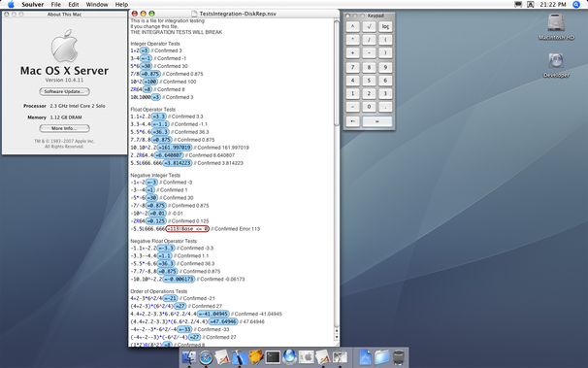Open the Developer folder on desktop
The width and height of the screenshot is (588, 368).
[556, 64]
